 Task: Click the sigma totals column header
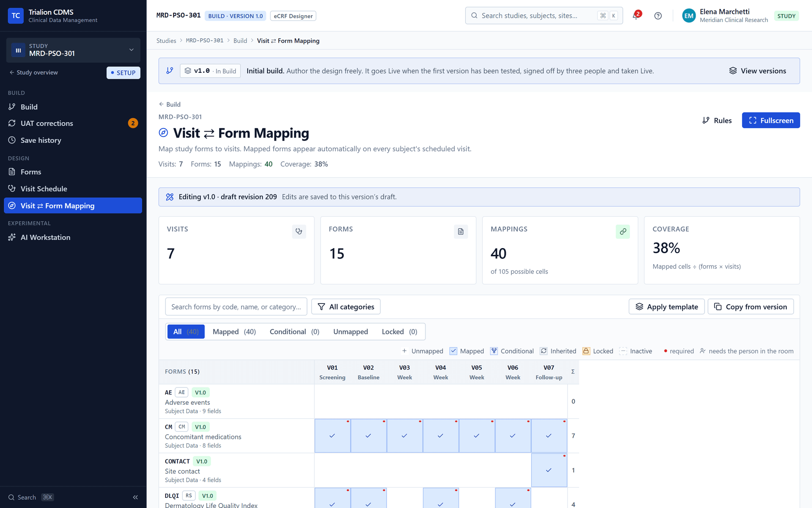coord(573,372)
